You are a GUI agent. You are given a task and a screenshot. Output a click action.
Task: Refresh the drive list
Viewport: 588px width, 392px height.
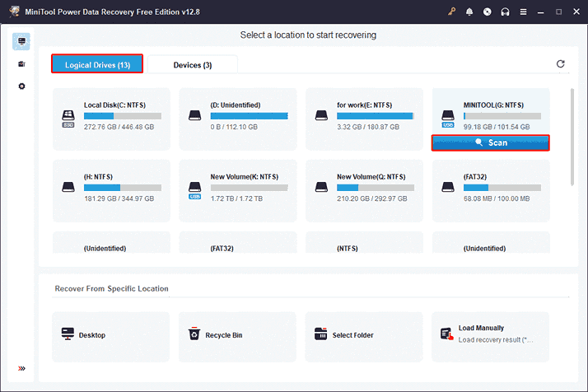(x=560, y=64)
